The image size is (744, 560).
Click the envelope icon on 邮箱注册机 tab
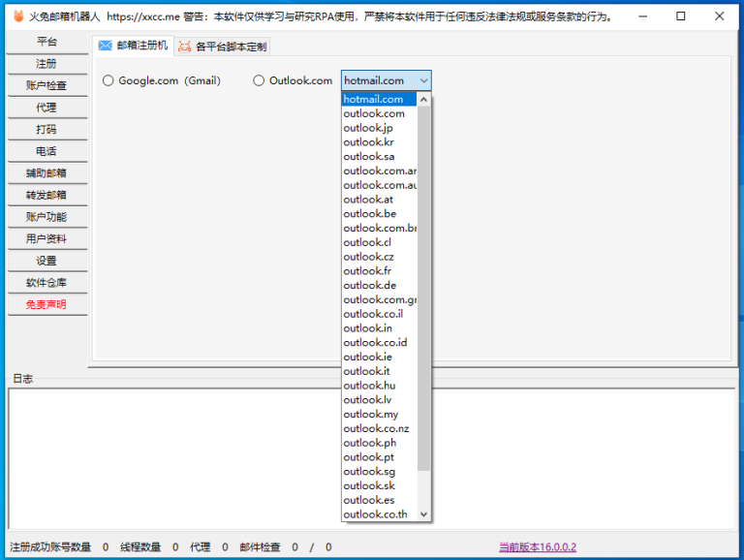tap(106, 46)
